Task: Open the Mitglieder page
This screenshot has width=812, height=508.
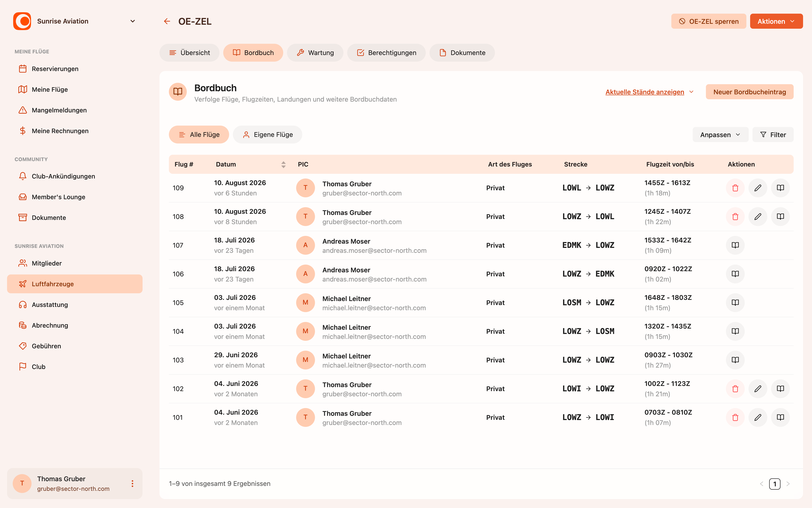Action: point(75,263)
